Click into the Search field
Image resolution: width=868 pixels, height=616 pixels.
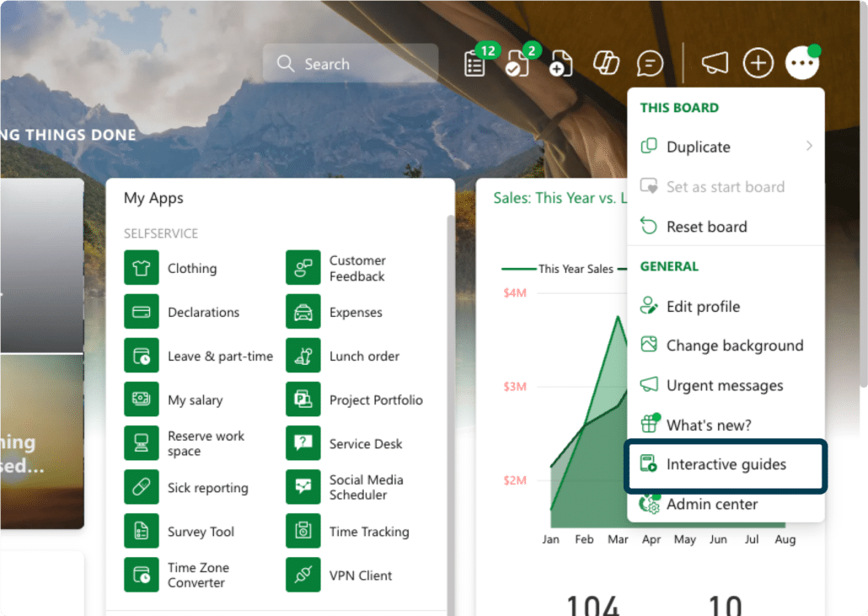351,64
